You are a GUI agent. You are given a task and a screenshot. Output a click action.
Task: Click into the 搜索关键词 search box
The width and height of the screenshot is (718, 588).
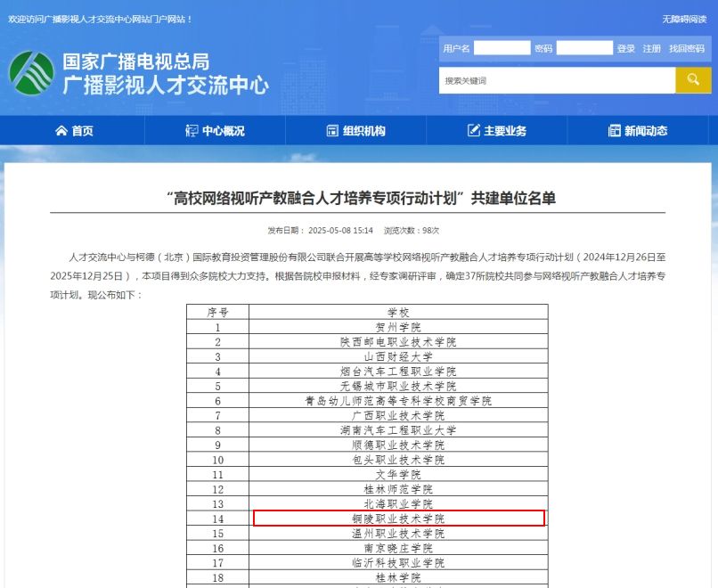click(x=558, y=80)
